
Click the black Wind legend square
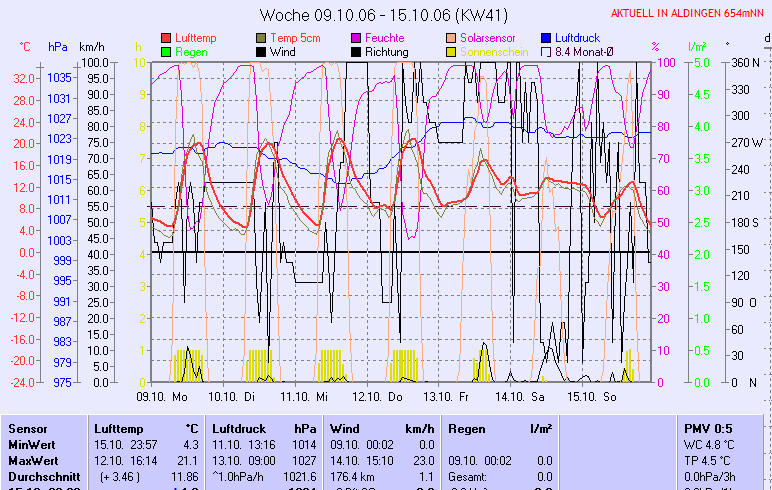(262, 51)
